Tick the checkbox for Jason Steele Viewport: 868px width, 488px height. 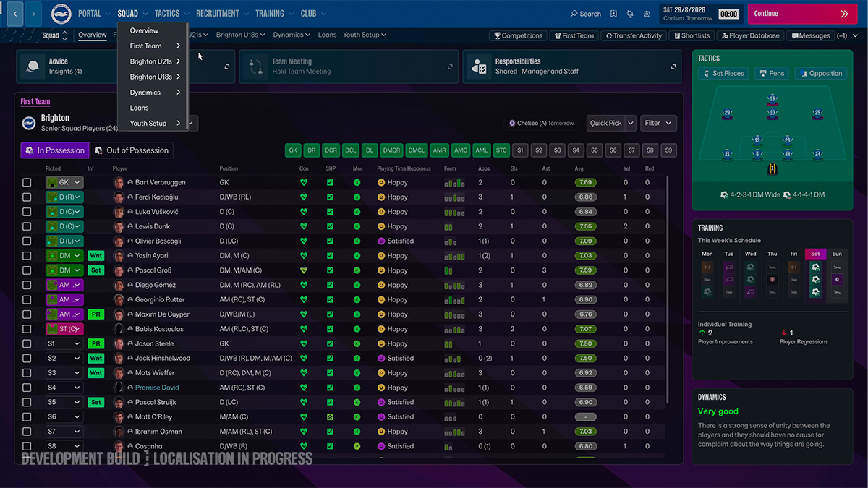tap(27, 343)
